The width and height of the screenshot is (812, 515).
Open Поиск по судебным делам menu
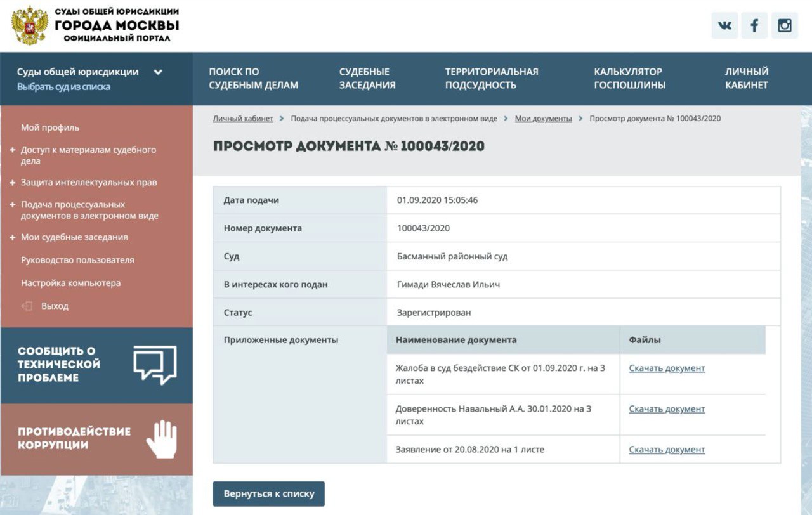pyautogui.click(x=253, y=79)
